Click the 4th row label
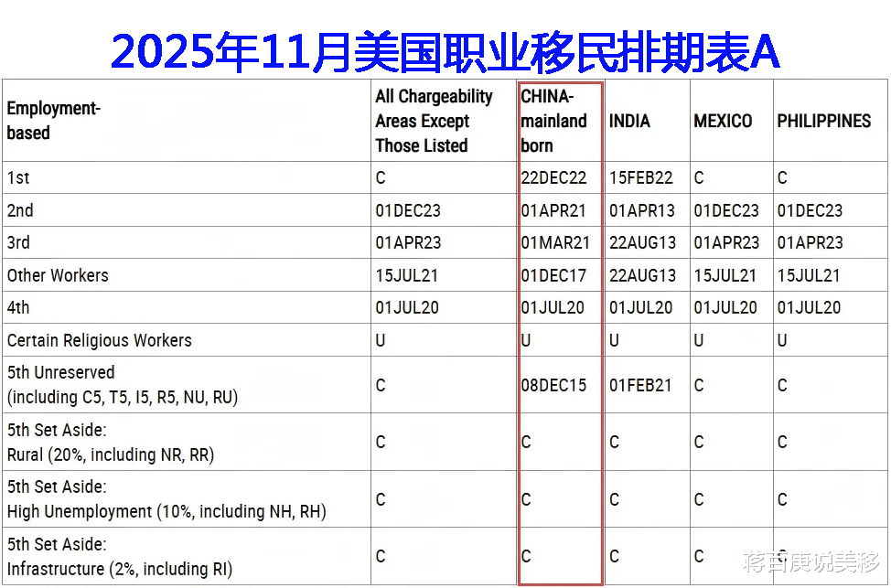This screenshot has height=588, width=891. [18, 307]
